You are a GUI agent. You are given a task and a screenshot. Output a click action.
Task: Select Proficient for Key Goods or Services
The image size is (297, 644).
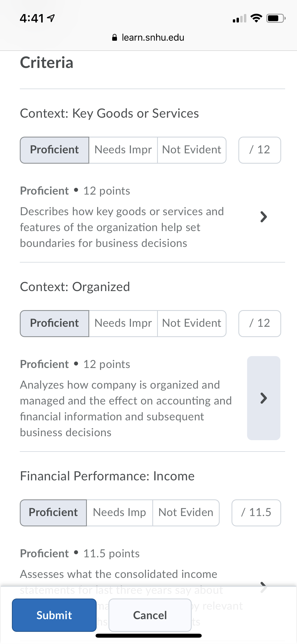tap(54, 150)
